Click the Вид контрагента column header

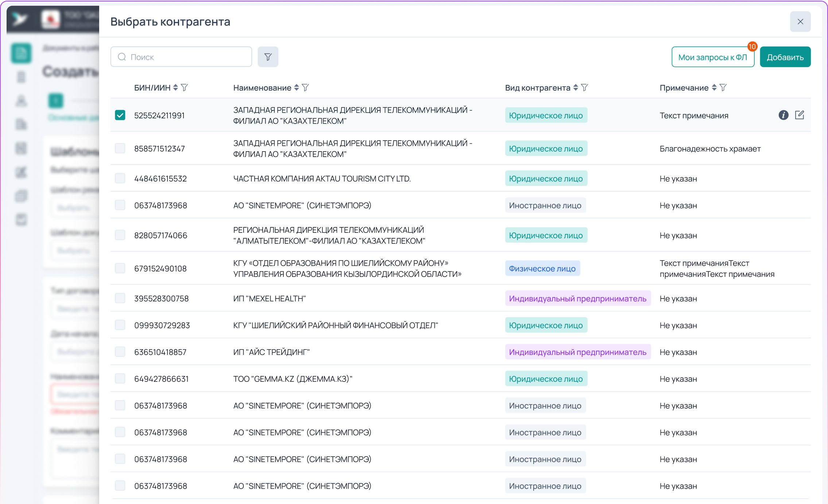tap(537, 88)
